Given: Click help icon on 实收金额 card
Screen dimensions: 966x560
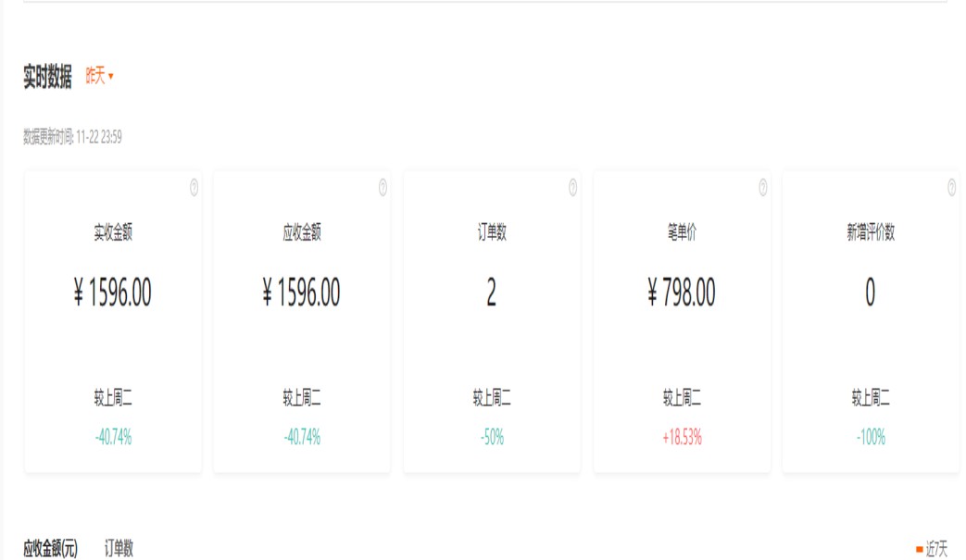Looking at the screenshot, I should point(194,188).
